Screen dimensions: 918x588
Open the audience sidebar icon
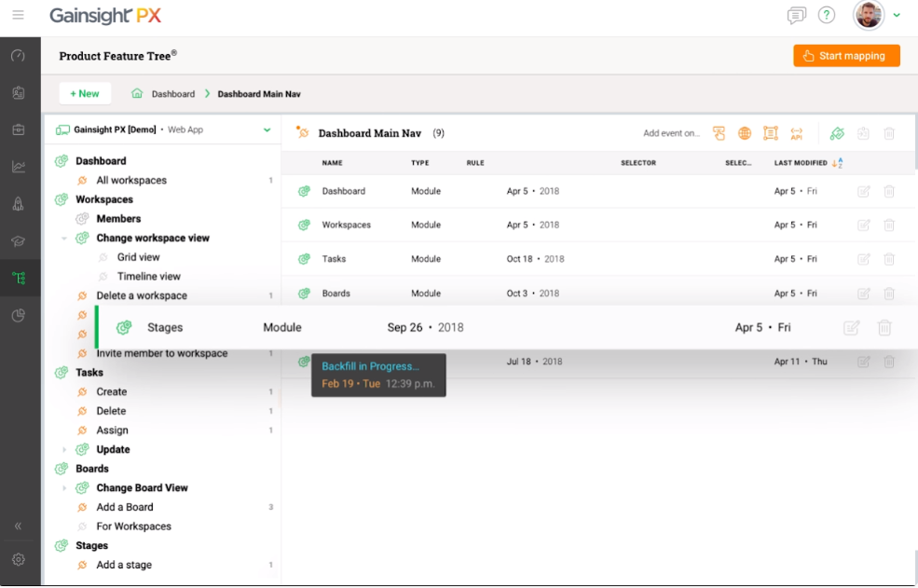click(18, 93)
